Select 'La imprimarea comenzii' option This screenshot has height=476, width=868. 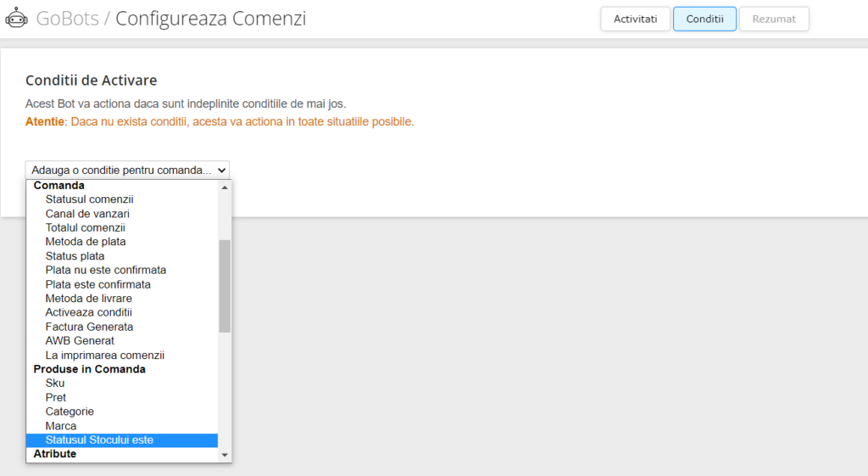[x=104, y=356]
